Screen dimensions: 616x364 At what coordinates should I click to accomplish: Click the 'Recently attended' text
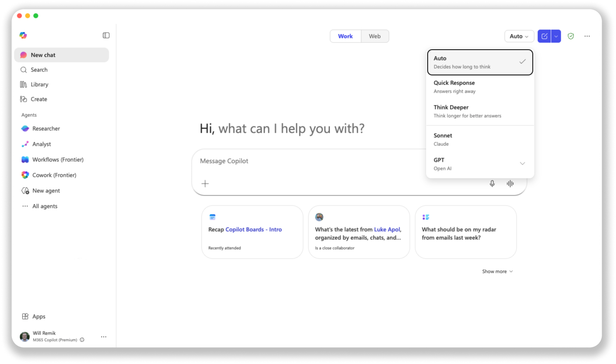click(225, 248)
